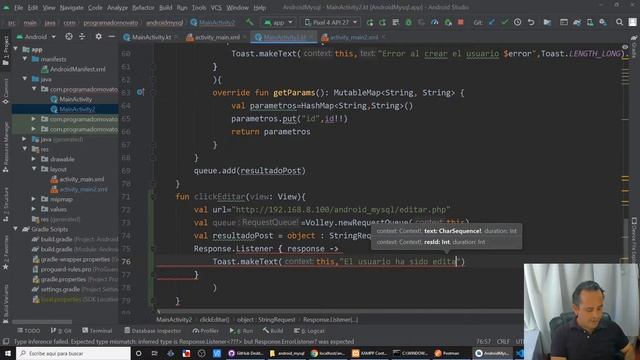The image size is (640, 360).
Task: Click the Collapse All icon in Project panel
Action: click(82, 37)
